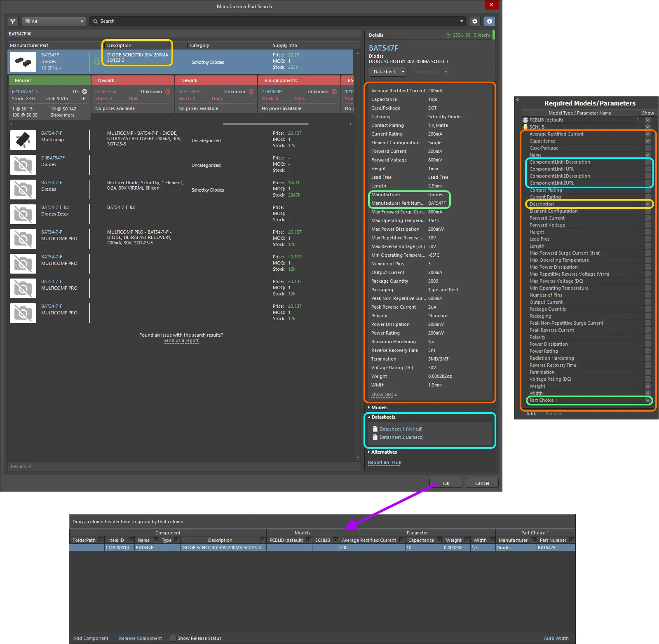Click Add Component link
This screenshot has height=644, width=659.
(x=91, y=638)
